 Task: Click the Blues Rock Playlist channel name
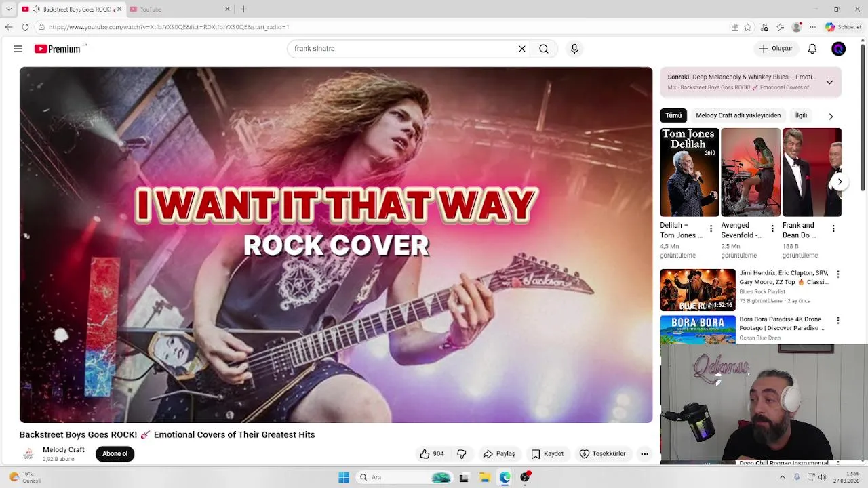point(762,292)
